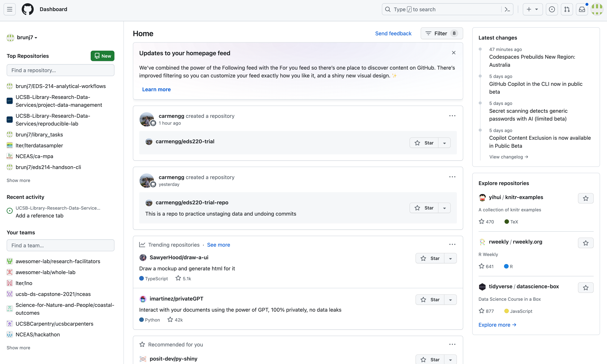Open brunj7/library_tasks repository
Image resolution: width=607 pixels, height=364 pixels.
[x=39, y=134]
